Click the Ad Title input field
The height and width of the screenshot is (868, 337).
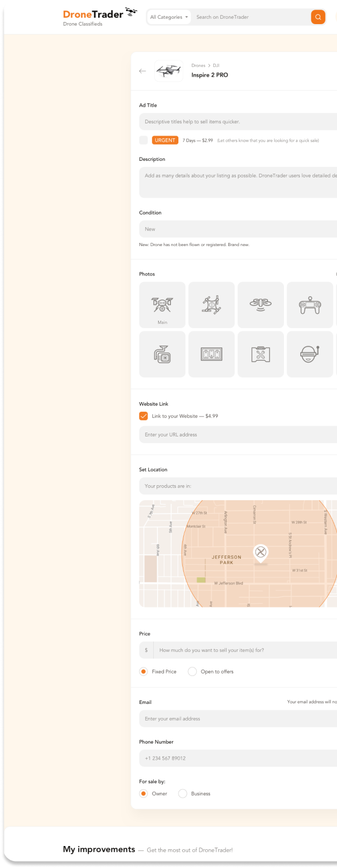pos(238,122)
